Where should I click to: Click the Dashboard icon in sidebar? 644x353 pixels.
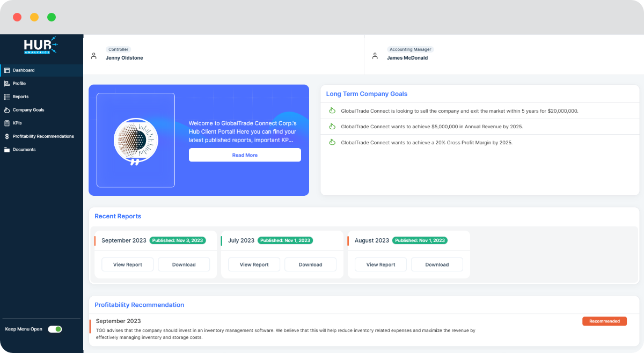pos(6,70)
